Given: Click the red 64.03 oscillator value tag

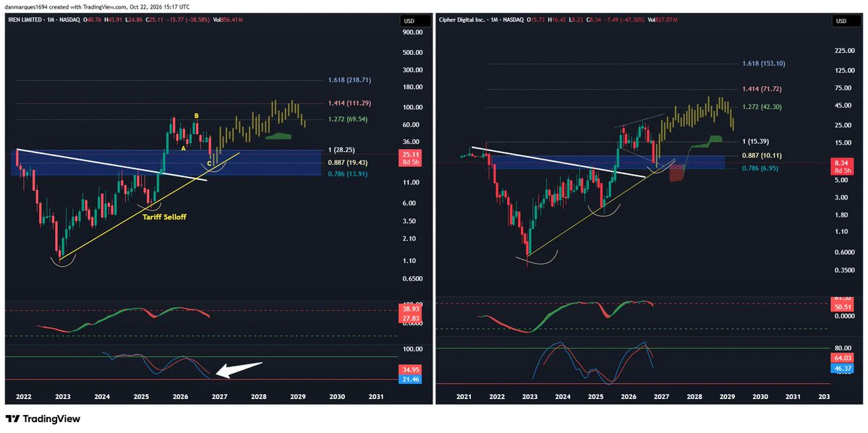Looking at the screenshot, I should click(x=843, y=357).
